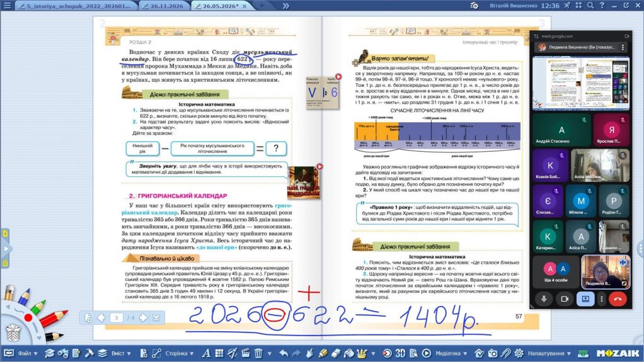
Task: Toggle screen presenting button in Meet
Action: (x=585, y=299)
